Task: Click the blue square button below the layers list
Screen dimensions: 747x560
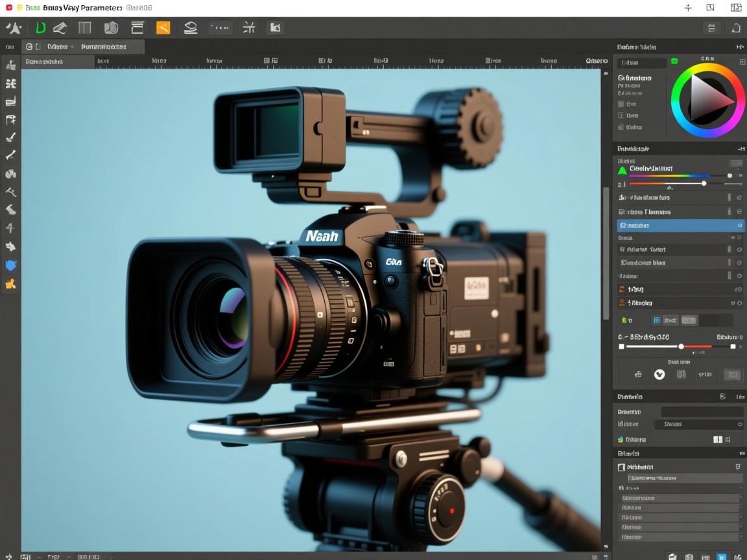Action: tap(656, 320)
